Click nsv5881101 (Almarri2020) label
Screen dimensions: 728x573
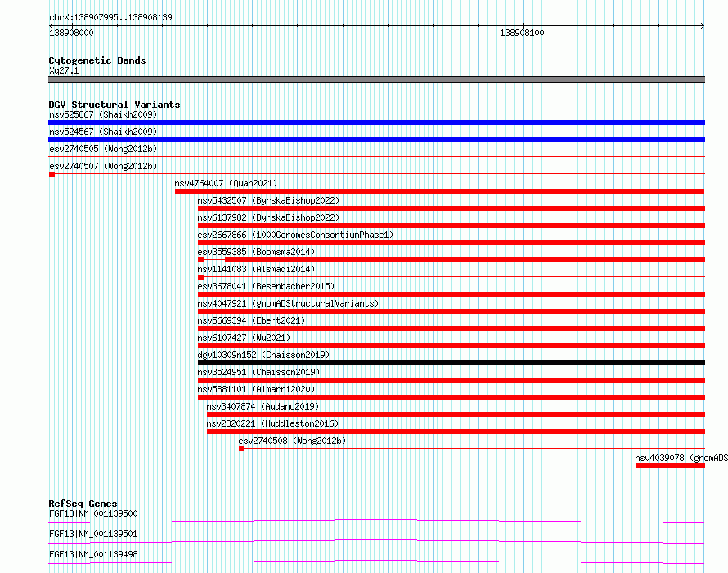click(256, 389)
